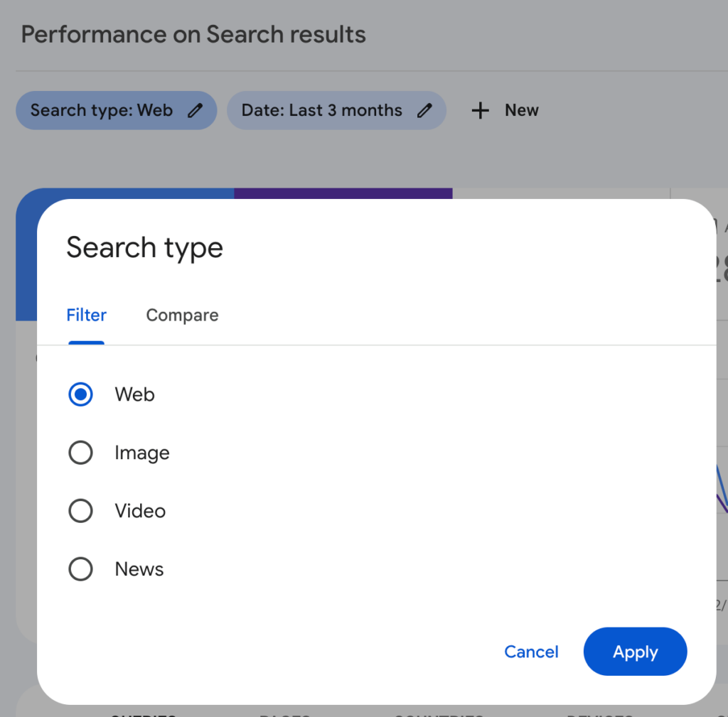The image size is (728, 717).
Task: Switch to the Compare tab
Action: [182, 316]
